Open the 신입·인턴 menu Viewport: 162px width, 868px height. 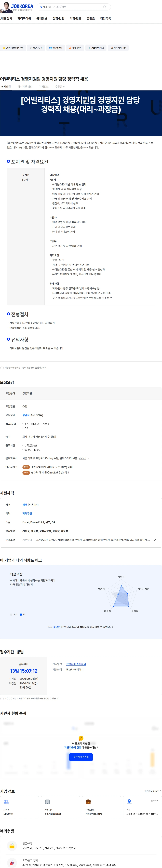coord(58,19)
